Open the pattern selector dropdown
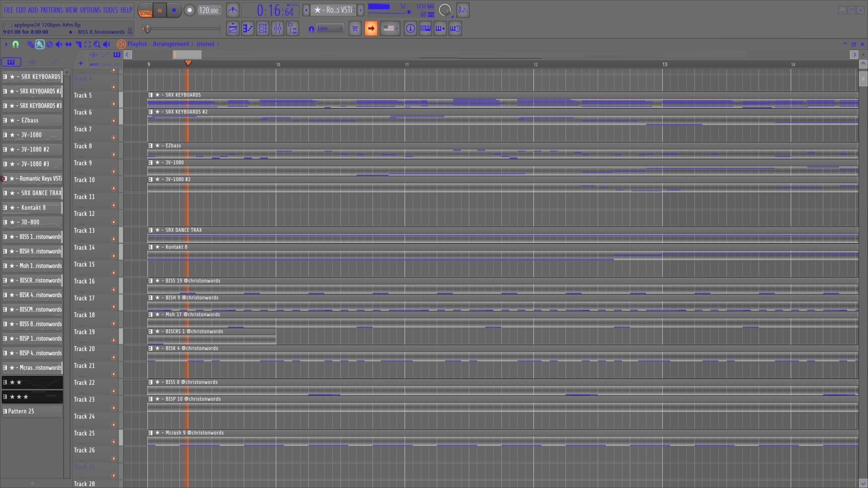The height and width of the screenshot is (488, 868). [x=334, y=10]
